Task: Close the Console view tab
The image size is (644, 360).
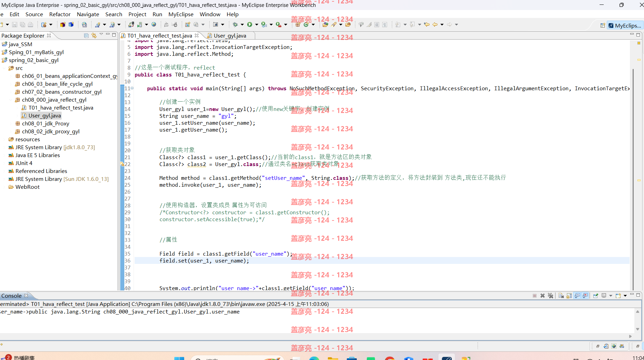Action: tap(26, 296)
